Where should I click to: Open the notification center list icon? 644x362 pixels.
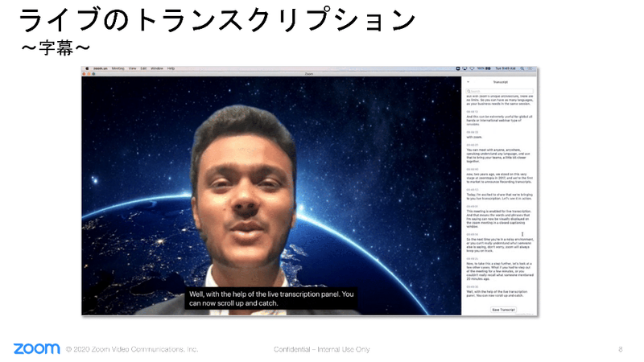[x=530, y=68]
